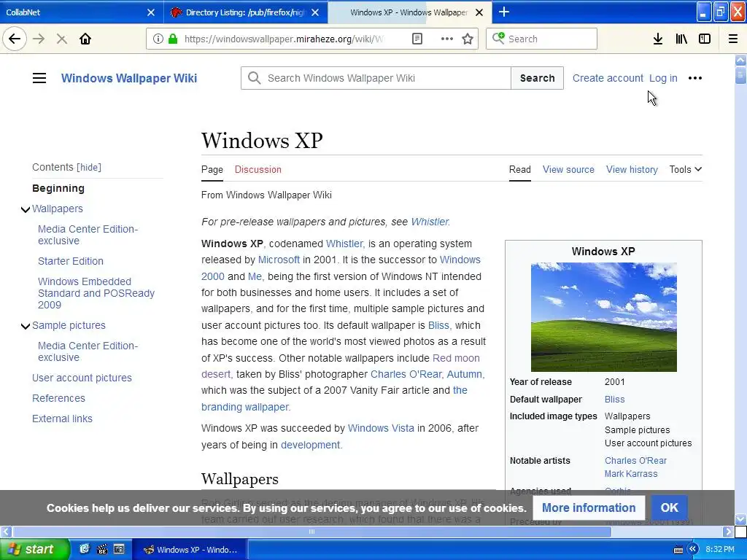747x560 pixels.
Task: Close the CollabNet tab
Action: (x=150, y=12)
